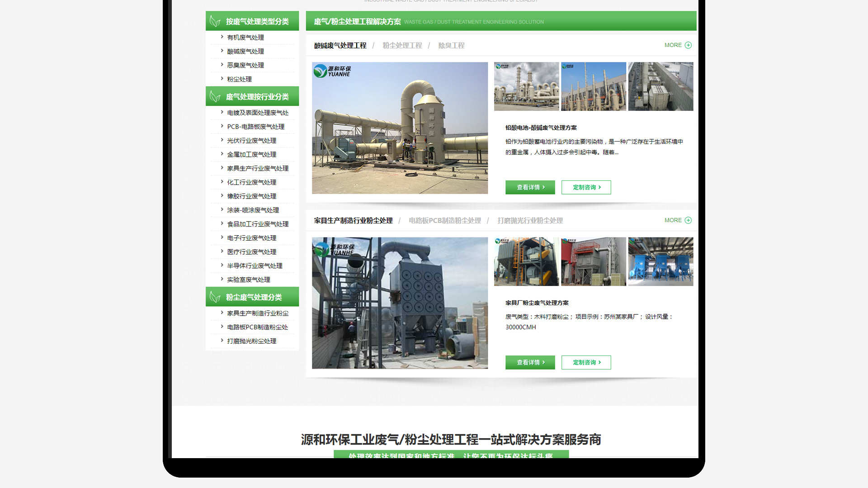Switch to 电路板PCB制造粉尘处理 tab
This screenshot has height=488, width=868.
[x=445, y=221]
